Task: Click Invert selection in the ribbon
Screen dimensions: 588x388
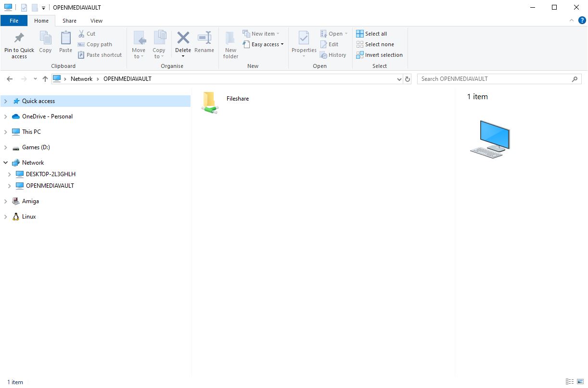Action: 379,55
